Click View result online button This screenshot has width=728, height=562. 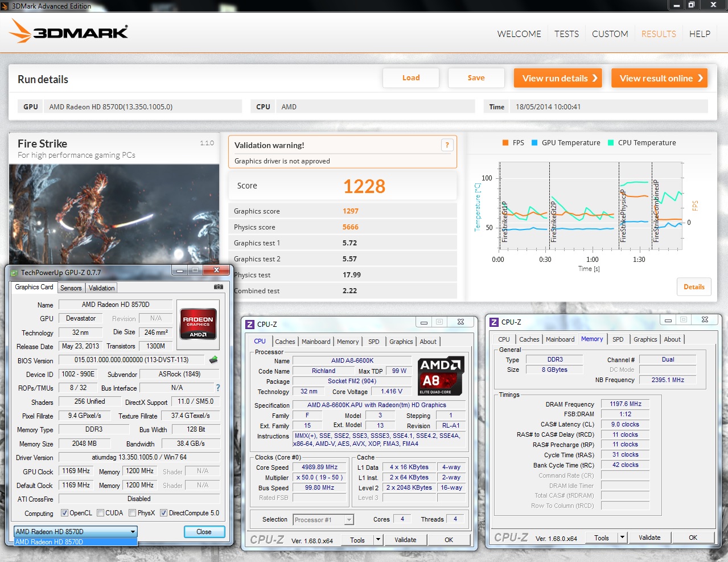pos(660,78)
